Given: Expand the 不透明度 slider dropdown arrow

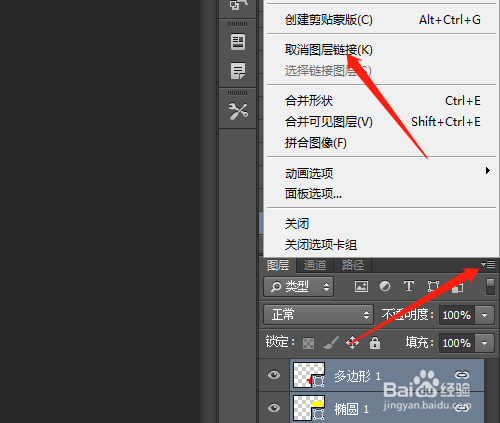Looking at the screenshot, I should click(485, 315).
